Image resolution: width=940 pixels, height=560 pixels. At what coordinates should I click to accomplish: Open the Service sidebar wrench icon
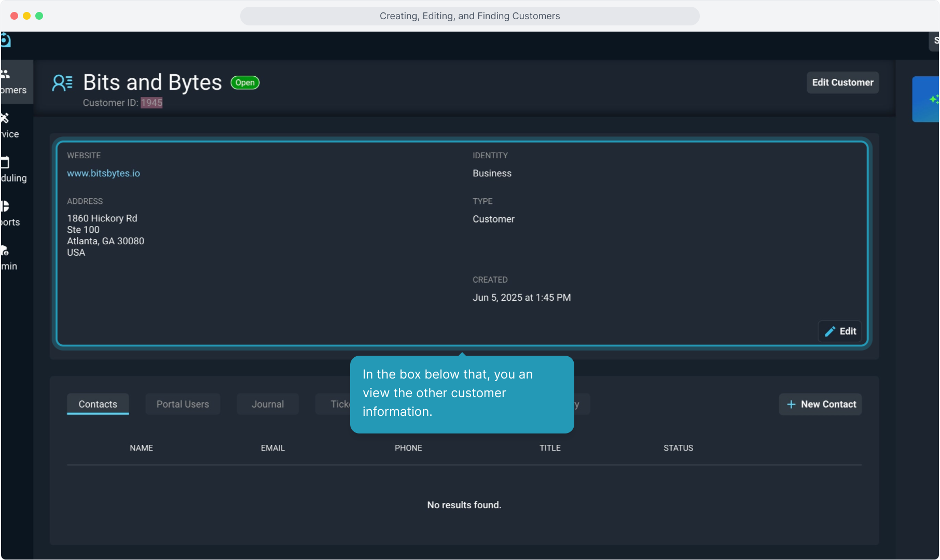coord(5,119)
